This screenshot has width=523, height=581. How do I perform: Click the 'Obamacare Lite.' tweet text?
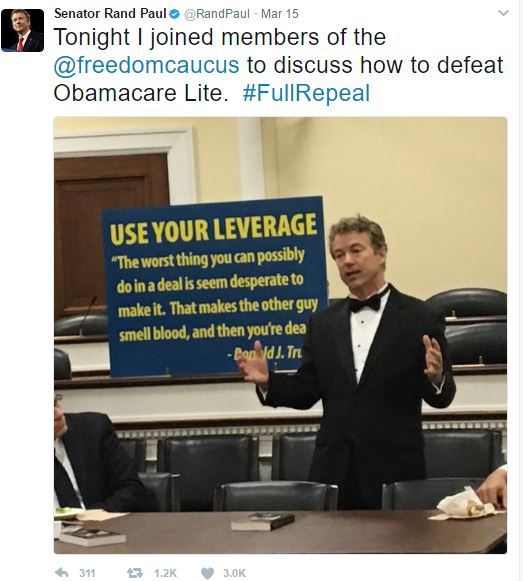click(141, 93)
